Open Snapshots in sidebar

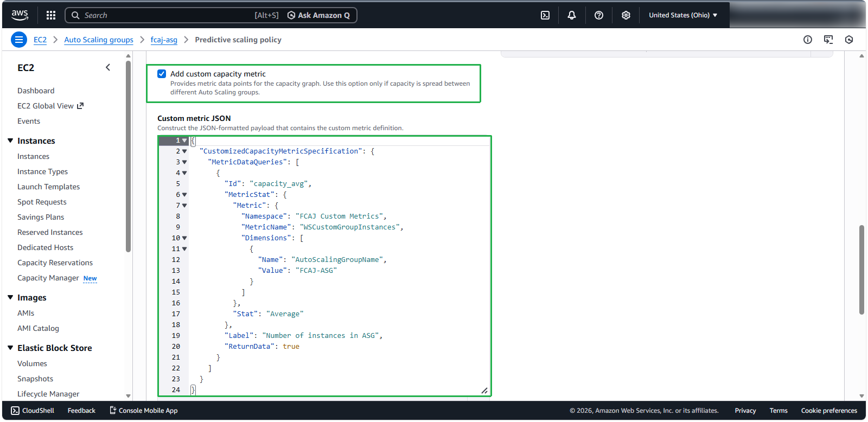tap(35, 379)
